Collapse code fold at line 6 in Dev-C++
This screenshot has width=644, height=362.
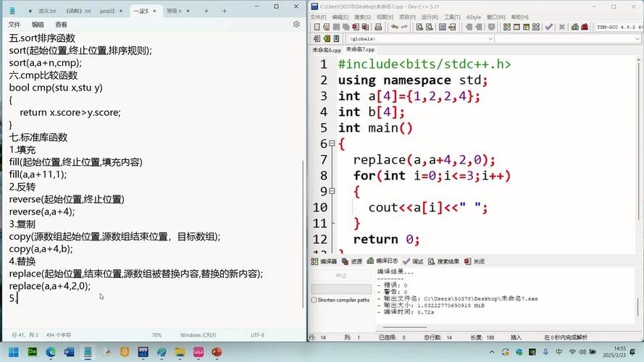pos(332,143)
